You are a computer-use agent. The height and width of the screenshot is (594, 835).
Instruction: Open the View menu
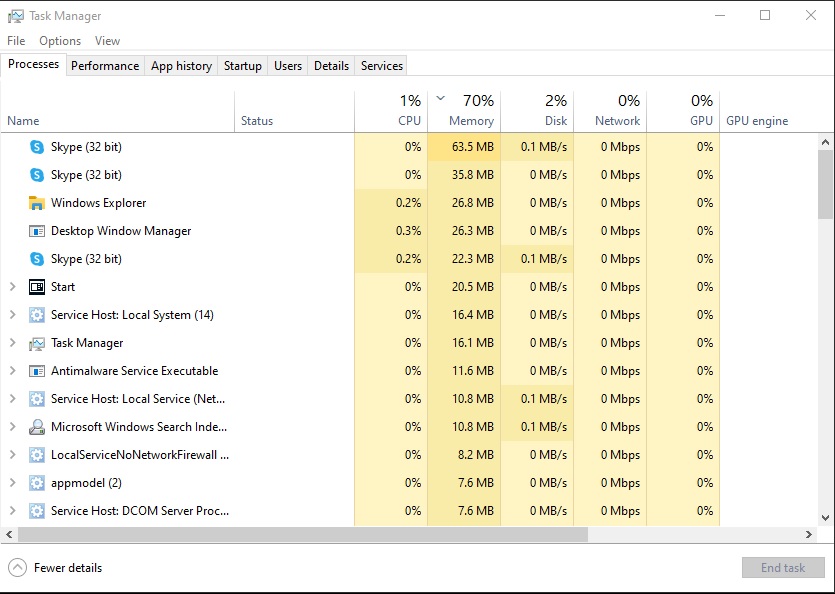(107, 41)
